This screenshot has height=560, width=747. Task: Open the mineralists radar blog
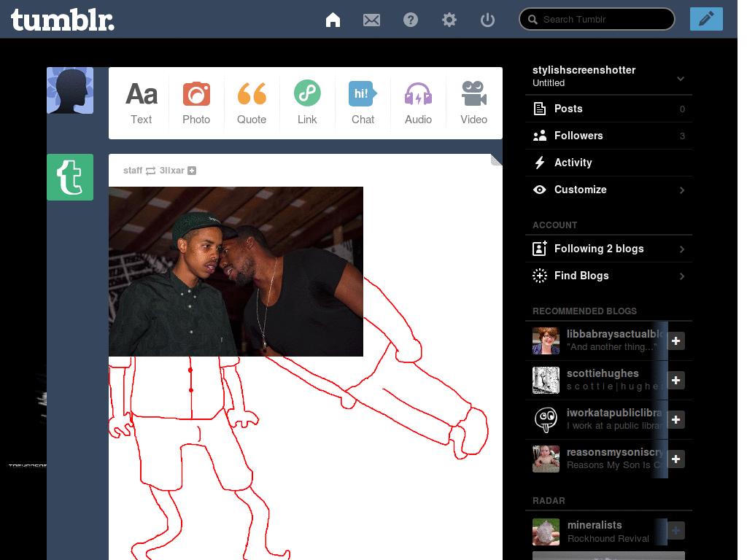coord(595,525)
